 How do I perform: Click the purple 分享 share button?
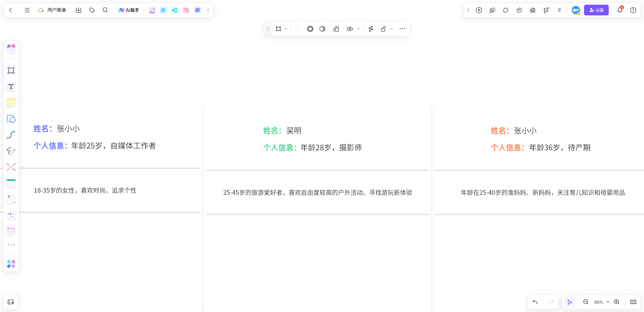pyautogui.click(x=596, y=10)
